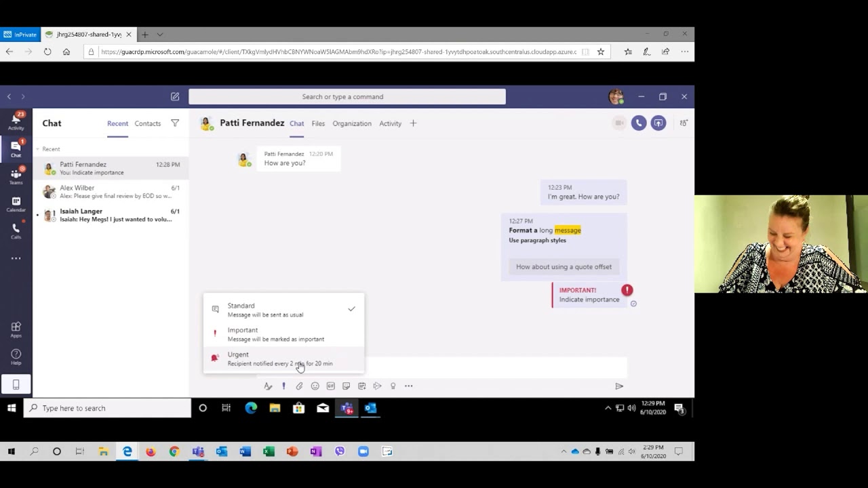Click the browser address bar

(x=338, y=52)
